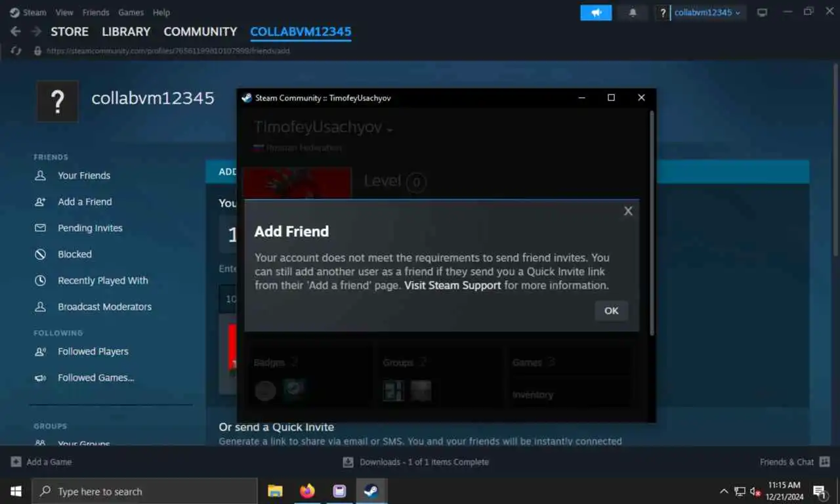Go to the LIBRARY tab
This screenshot has width=840, height=504.
tap(126, 31)
